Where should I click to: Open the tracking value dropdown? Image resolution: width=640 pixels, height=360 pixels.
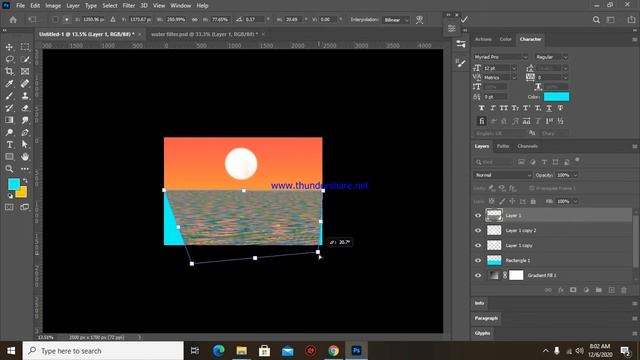pos(565,77)
